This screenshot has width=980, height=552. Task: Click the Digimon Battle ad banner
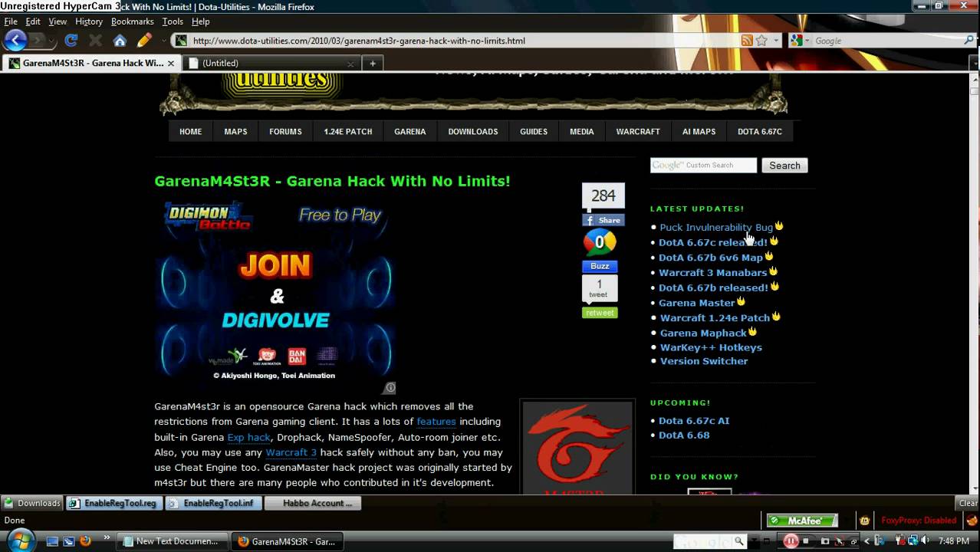point(275,291)
